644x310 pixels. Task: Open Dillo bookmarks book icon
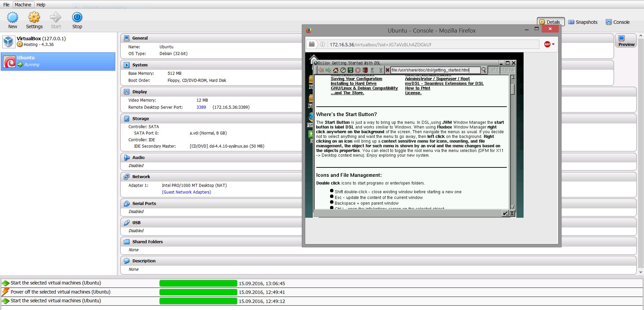coord(365,70)
